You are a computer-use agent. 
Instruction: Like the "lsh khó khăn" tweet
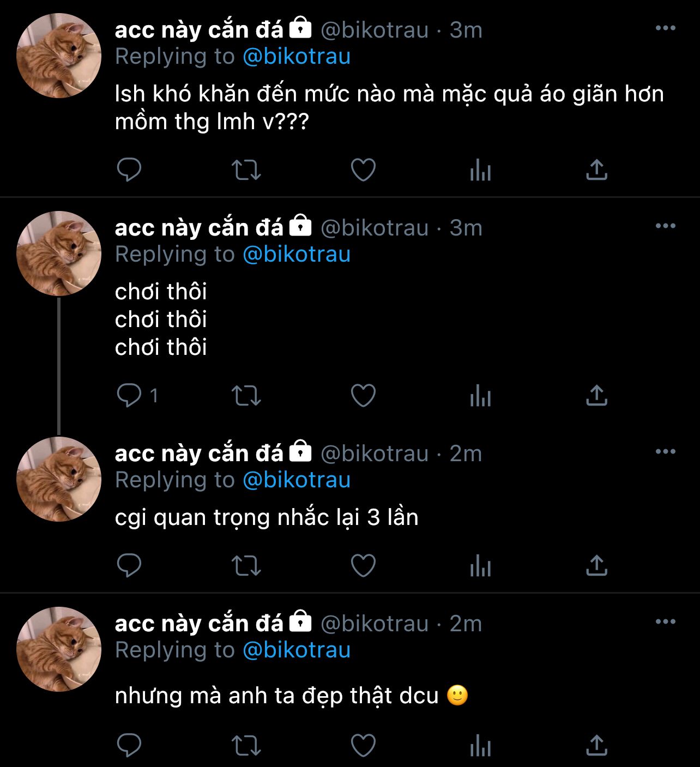coord(363,170)
